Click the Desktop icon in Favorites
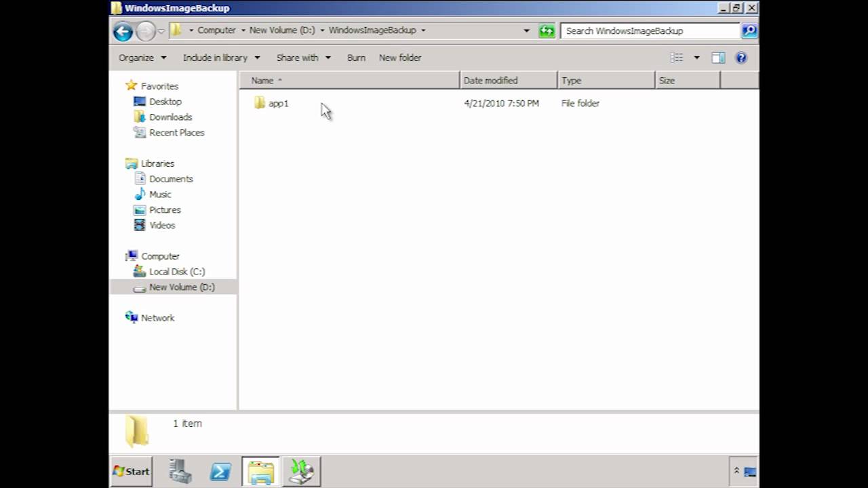Screen dimensions: 868x488 [x=140, y=102]
